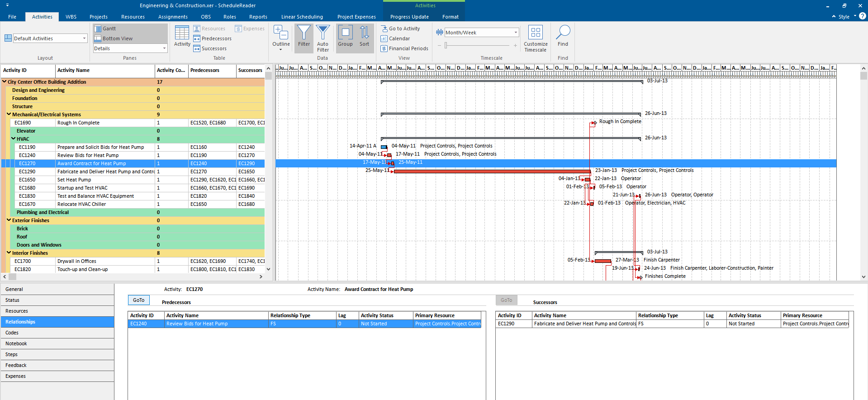Open the Calendar view
Screen dimensions: 868x400
pos(395,38)
